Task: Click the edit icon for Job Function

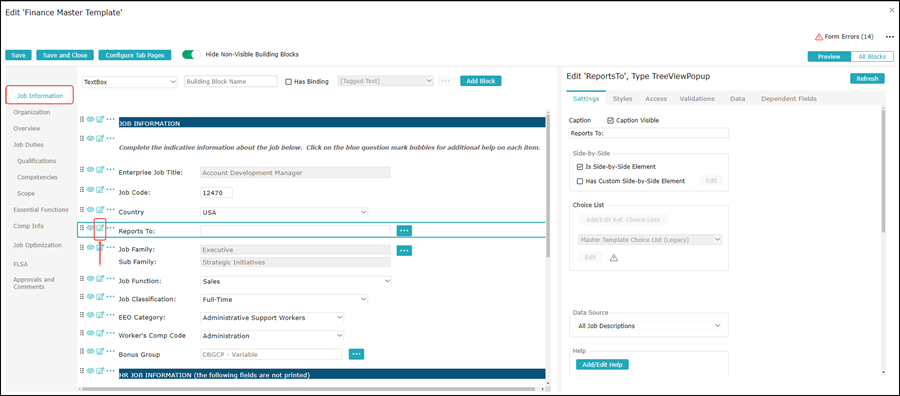Action: (100, 278)
